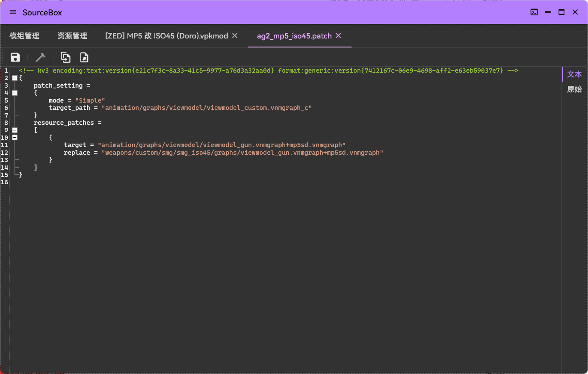Click the replace weapons/custom/smg path string
The height and width of the screenshot is (374, 588).
click(242, 153)
